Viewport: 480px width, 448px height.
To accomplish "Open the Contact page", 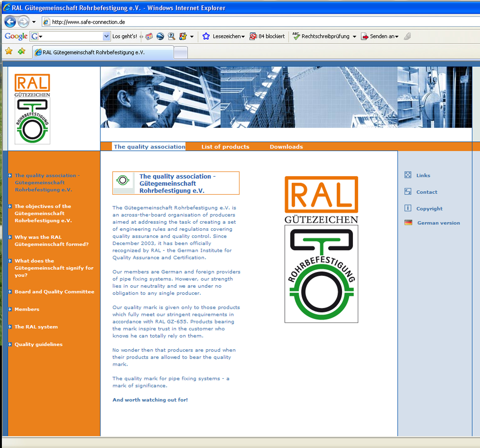I will click(x=427, y=192).
